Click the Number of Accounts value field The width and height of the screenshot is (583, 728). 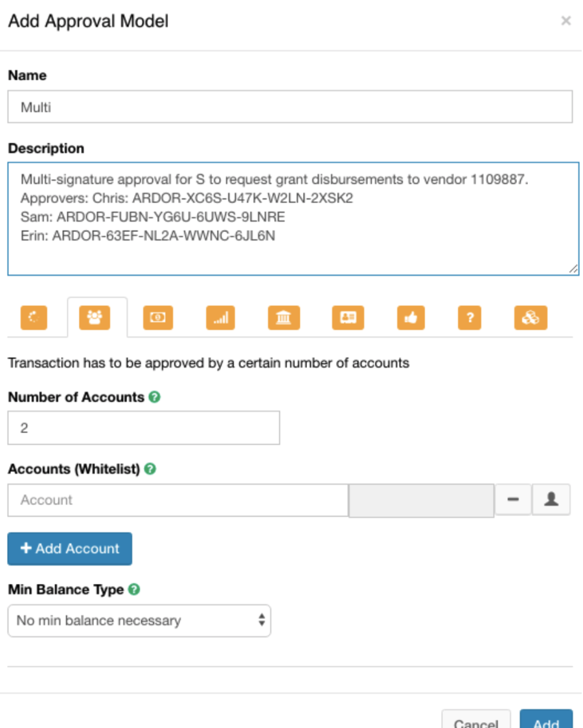143,428
